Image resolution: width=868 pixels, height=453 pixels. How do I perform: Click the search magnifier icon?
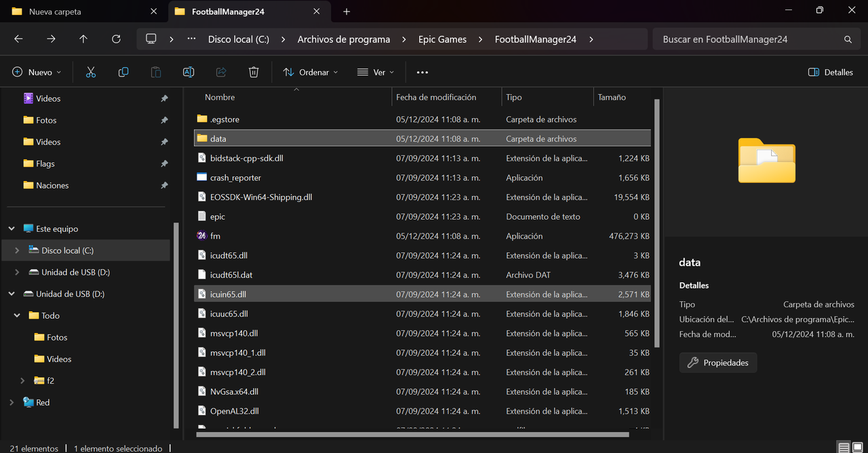point(848,39)
